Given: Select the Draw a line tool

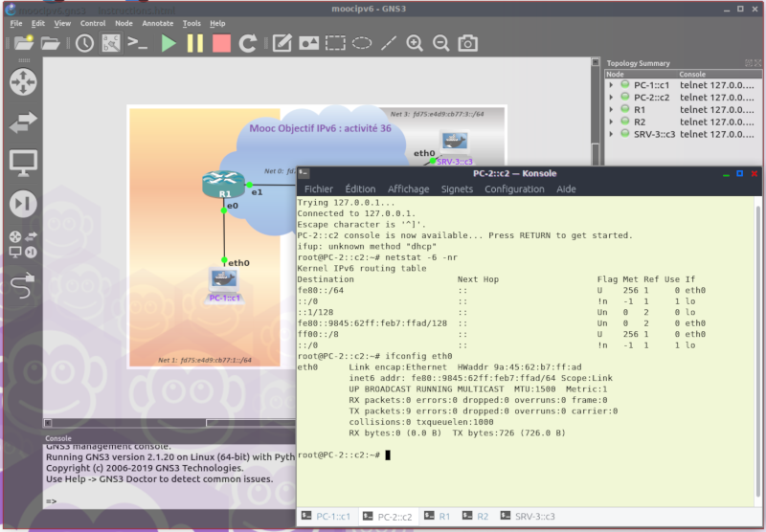Looking at the screenshot, I should [x=389, y=43].
